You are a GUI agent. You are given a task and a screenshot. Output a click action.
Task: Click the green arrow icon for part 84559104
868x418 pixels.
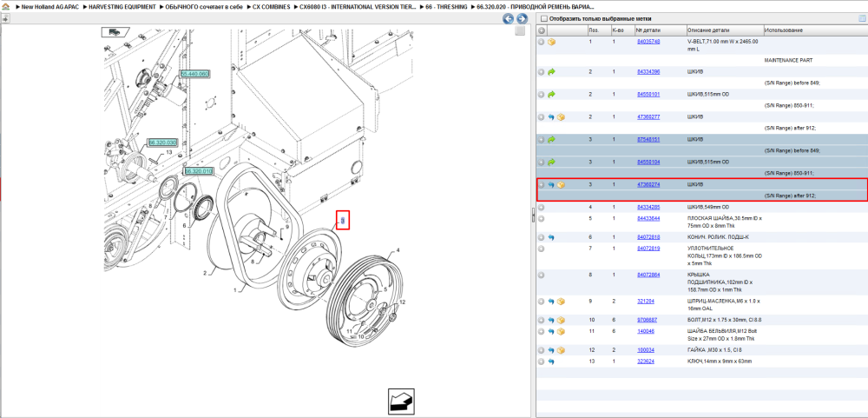point(551,163)
